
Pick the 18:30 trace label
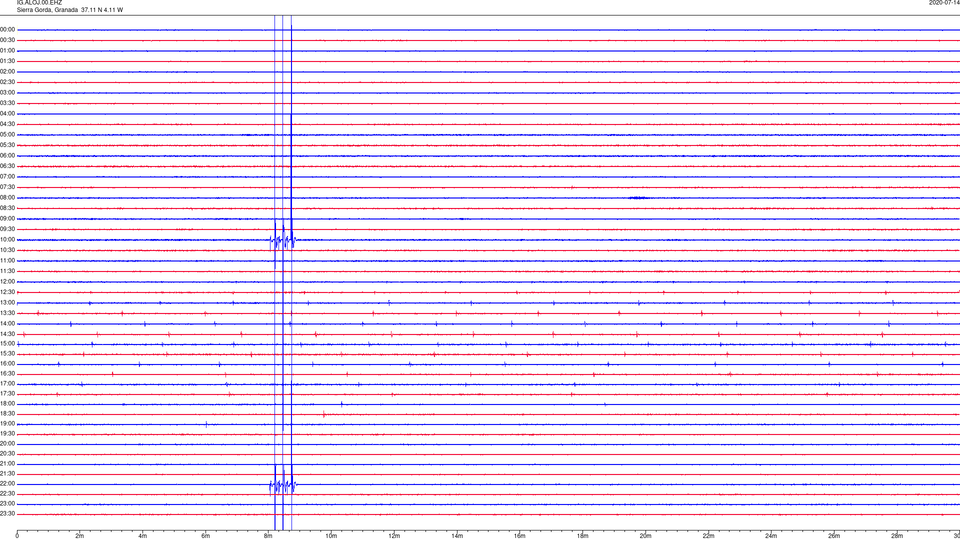pos(8,414)
